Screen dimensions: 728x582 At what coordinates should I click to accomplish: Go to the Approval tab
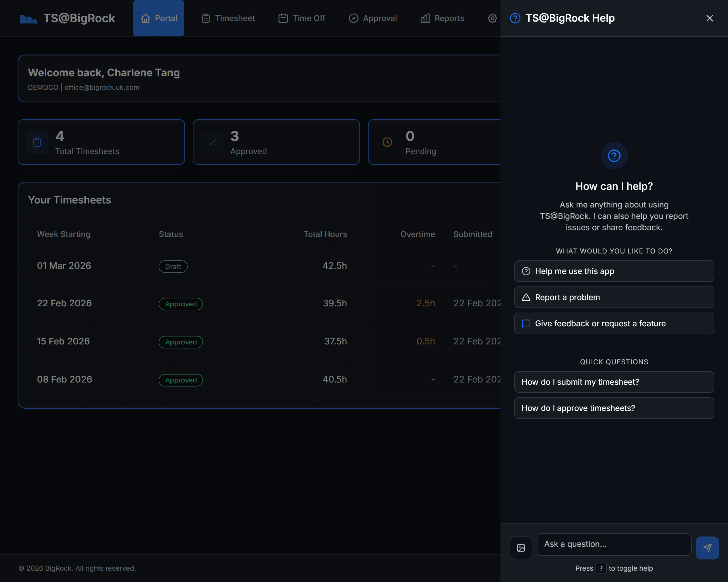coord(373,18)
